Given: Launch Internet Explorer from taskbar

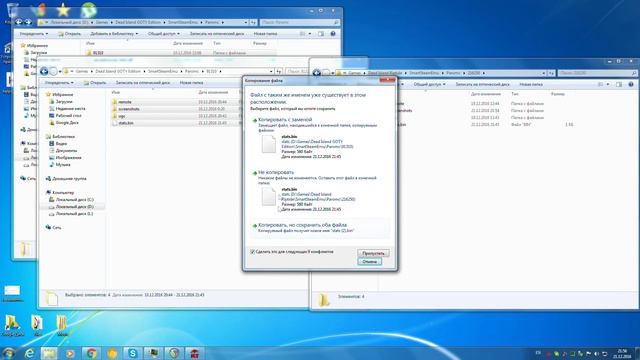Looking at the screenshot, I should coord(29,353).
